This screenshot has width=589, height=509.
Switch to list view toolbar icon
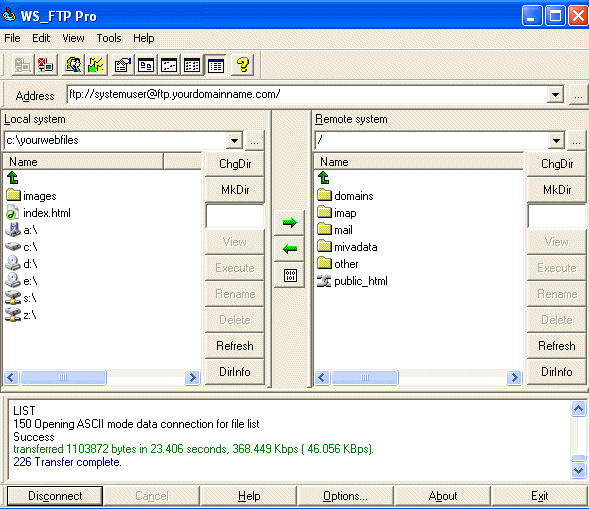[192, 65]
